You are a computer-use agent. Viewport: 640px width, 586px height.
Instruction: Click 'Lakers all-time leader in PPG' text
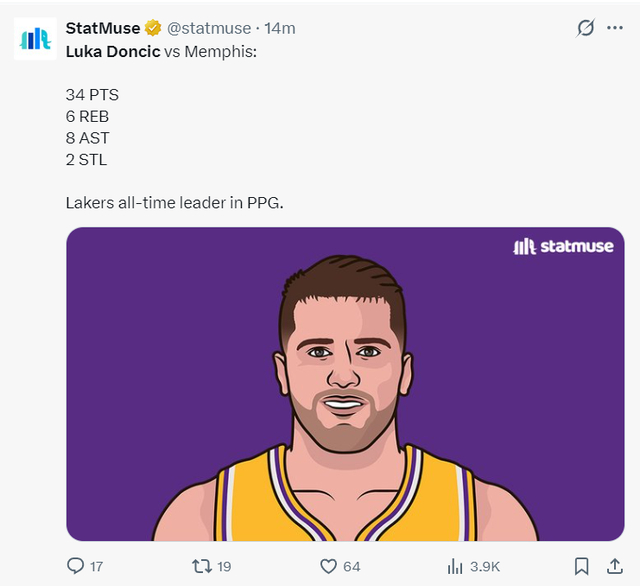[174, 203]
